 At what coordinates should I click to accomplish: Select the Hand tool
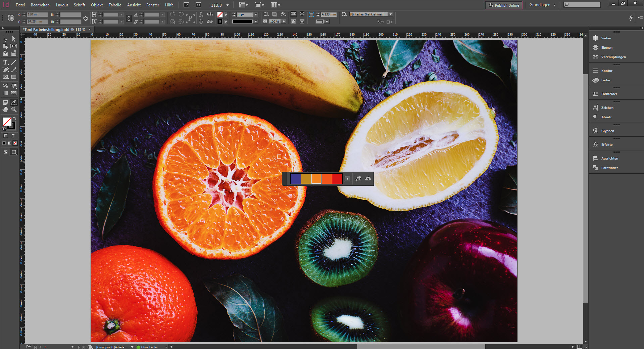(5, 110)
